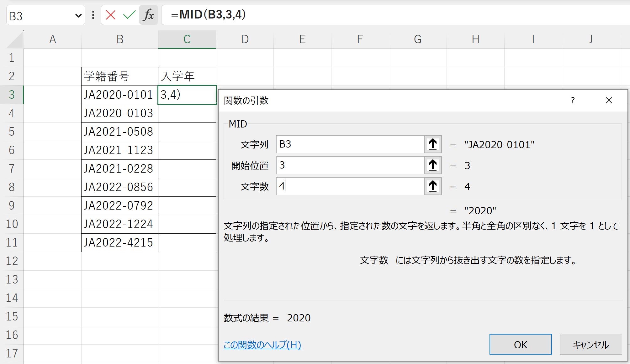The image size is (630, 364).
Task: Close the 関数の引数 dialog with X
Action: click(609, 101)
